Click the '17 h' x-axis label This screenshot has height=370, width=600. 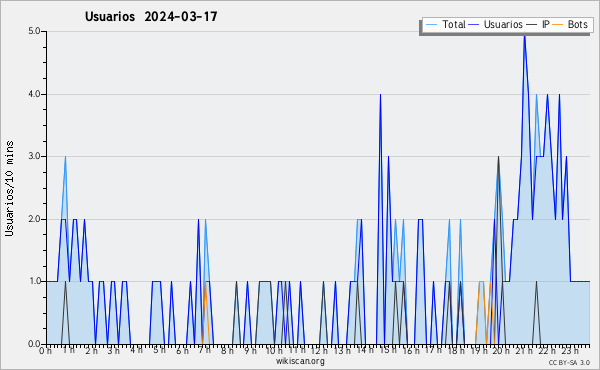(x=433, y=350)
